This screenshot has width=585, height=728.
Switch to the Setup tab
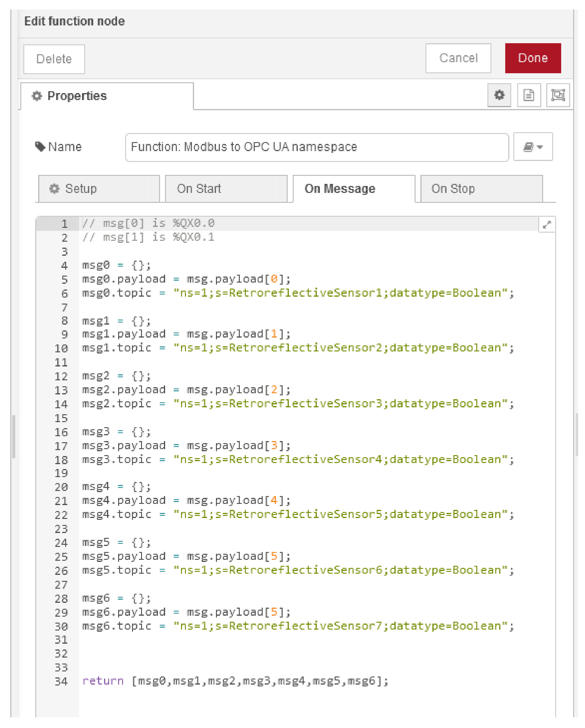coord(99,189)
